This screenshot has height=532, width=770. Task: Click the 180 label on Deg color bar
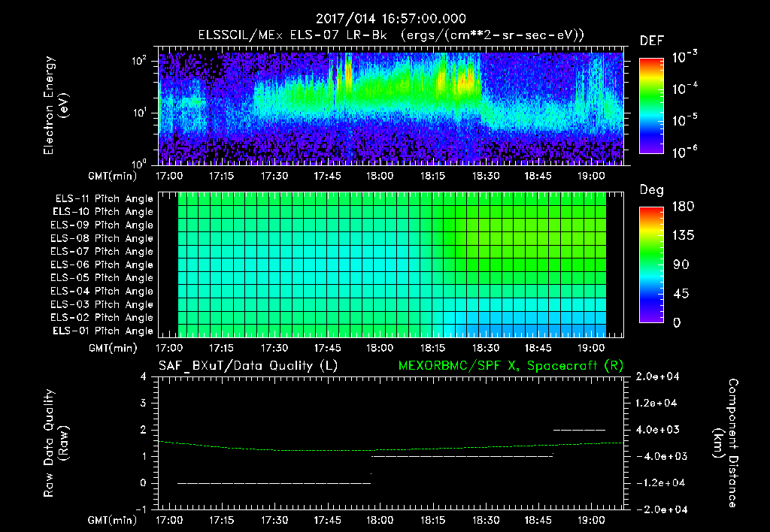coord(683,207)
